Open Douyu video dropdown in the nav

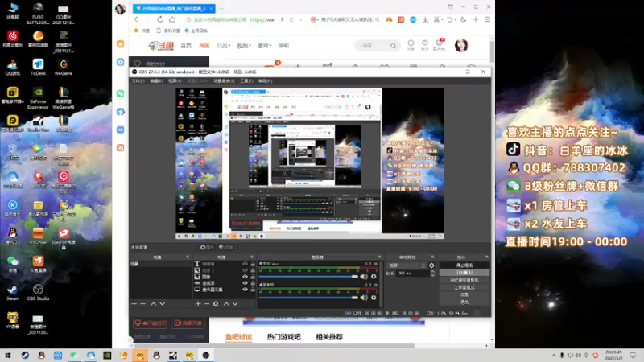[244, 46]
